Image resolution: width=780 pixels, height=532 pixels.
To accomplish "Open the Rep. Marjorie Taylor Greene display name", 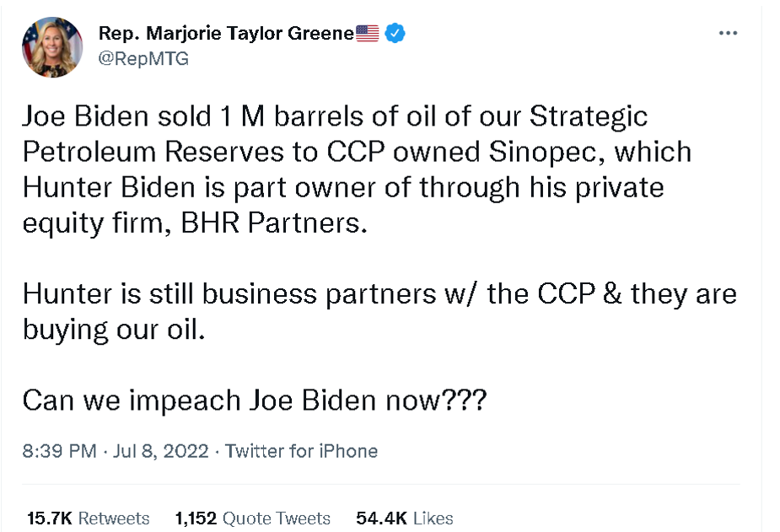I will (226, 33).
